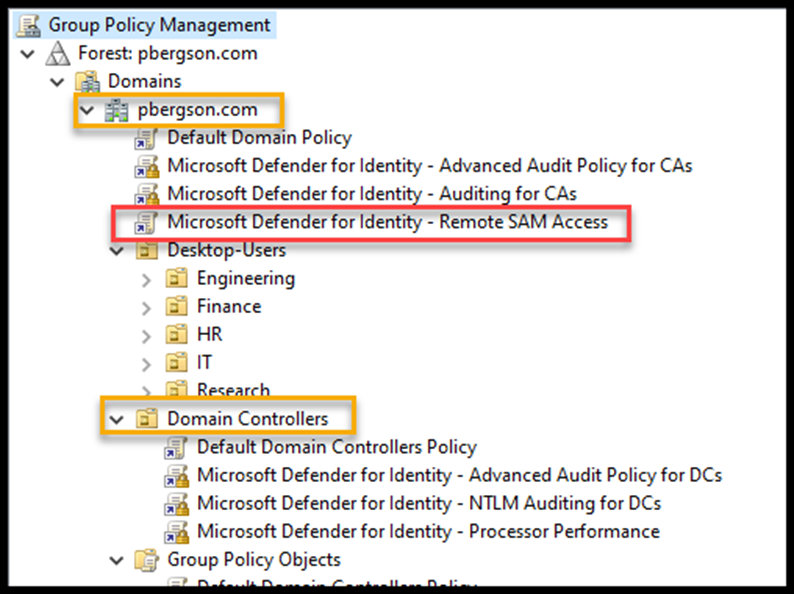Select Advanced Audit Policy for DCs

[x=459, y=475]
